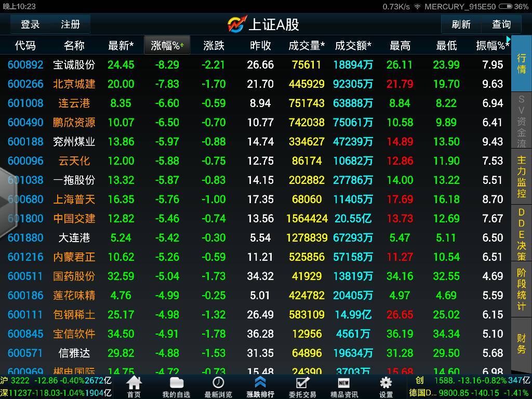
Task: Open stock 一拖股份 row
Action: [x=256, y=180]
